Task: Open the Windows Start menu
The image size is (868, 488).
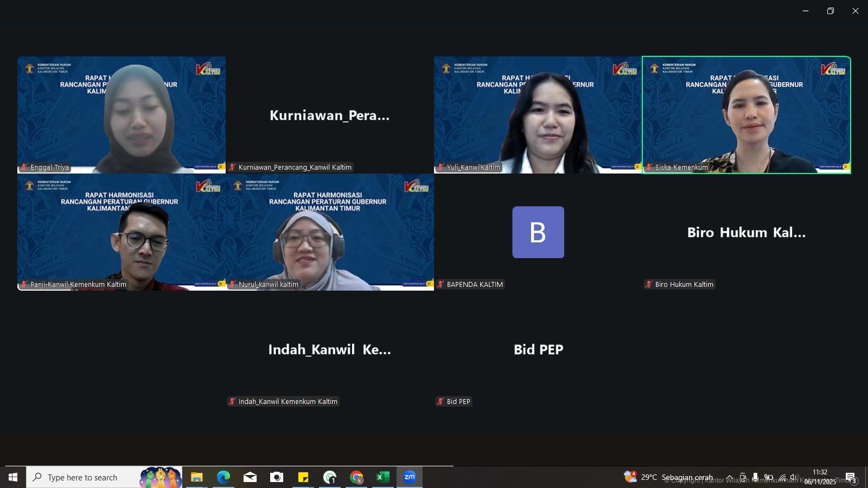Action: click(13, 477)
